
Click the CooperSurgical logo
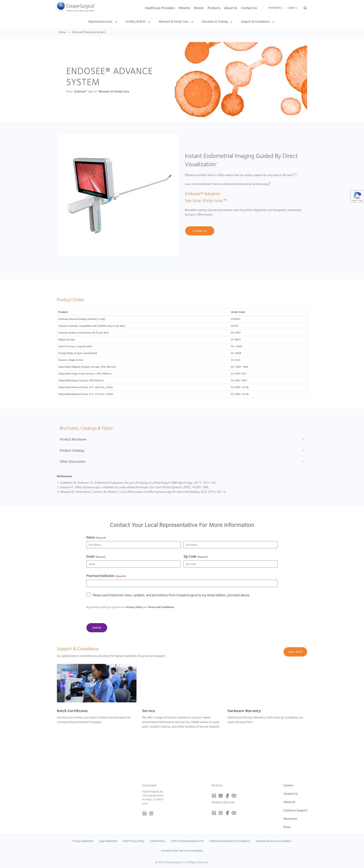pos(76,6)
